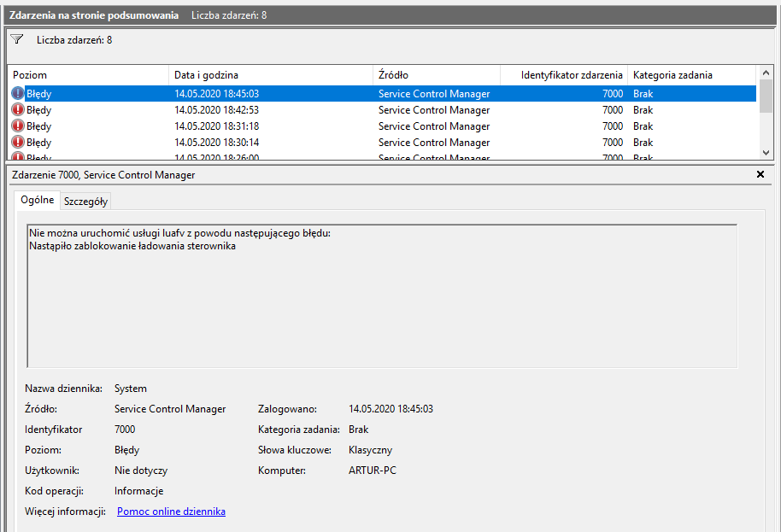Image resolution: width=781 pixels, height=532 pixels.
Task: Switch to the Ogólne tab
Action: pos(37,200)
